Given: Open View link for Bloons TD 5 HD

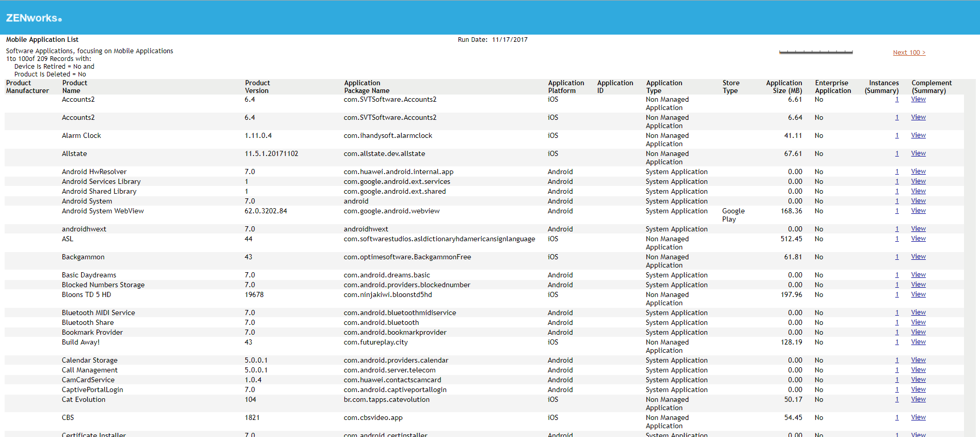Looking at the screenshot, I should click(x=918, y=294).
